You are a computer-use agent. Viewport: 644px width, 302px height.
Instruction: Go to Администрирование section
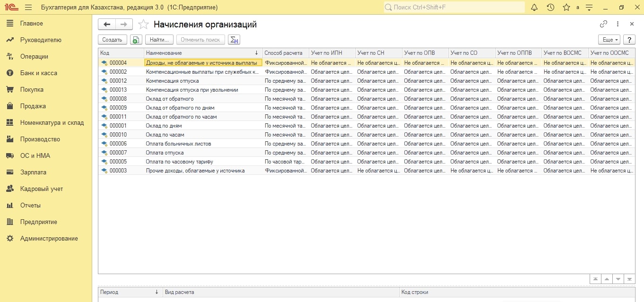(x=49, y=239)
